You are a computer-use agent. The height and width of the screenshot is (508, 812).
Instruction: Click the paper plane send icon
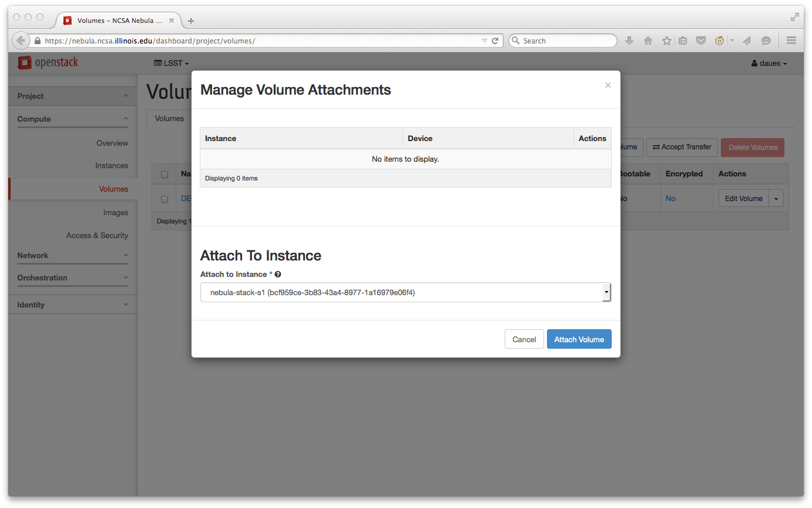tap(747, 41)
